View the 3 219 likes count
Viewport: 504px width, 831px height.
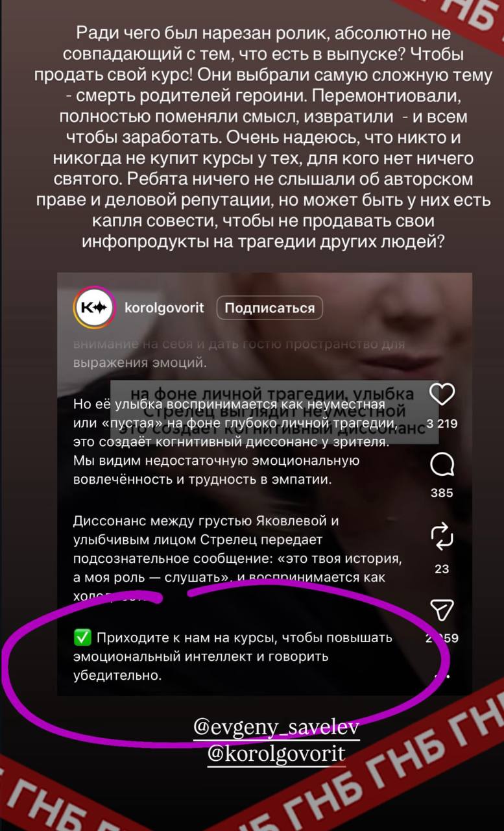(x=442, y=424)
